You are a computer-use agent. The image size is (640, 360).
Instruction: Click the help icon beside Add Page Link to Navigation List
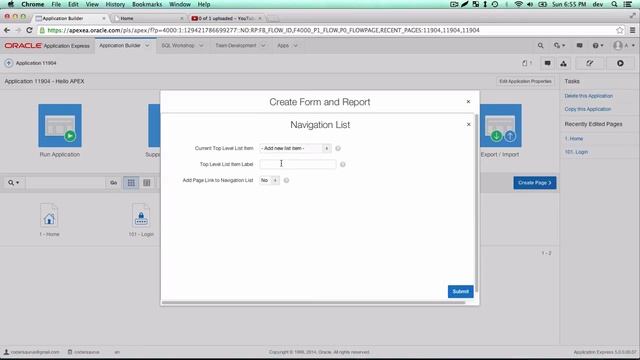tap(286, 180)
